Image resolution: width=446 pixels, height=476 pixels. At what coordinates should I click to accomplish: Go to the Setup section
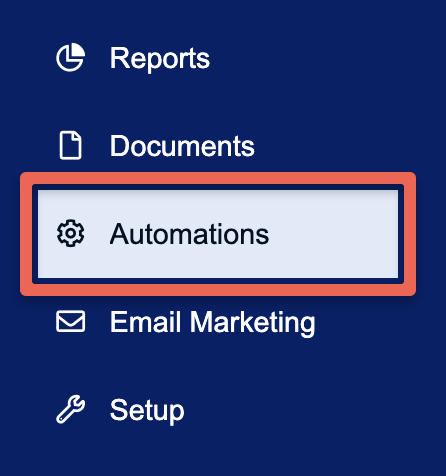coord(120,410)
